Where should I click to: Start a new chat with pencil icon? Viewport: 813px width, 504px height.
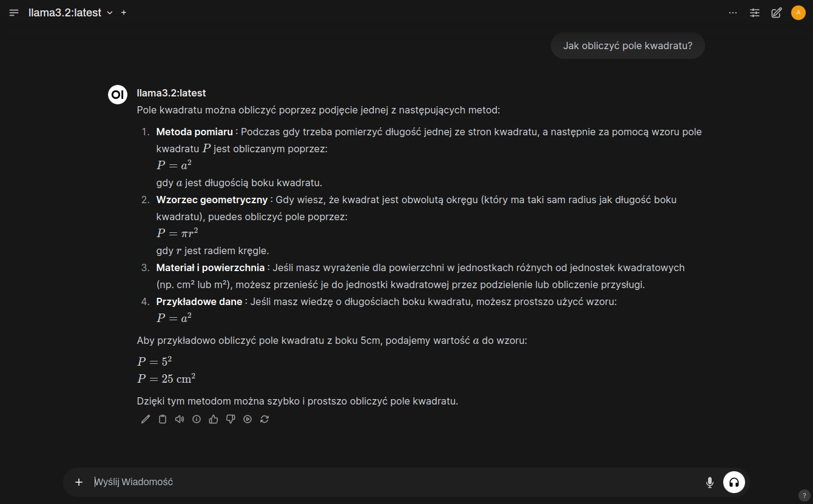click(x=777, y=13)
